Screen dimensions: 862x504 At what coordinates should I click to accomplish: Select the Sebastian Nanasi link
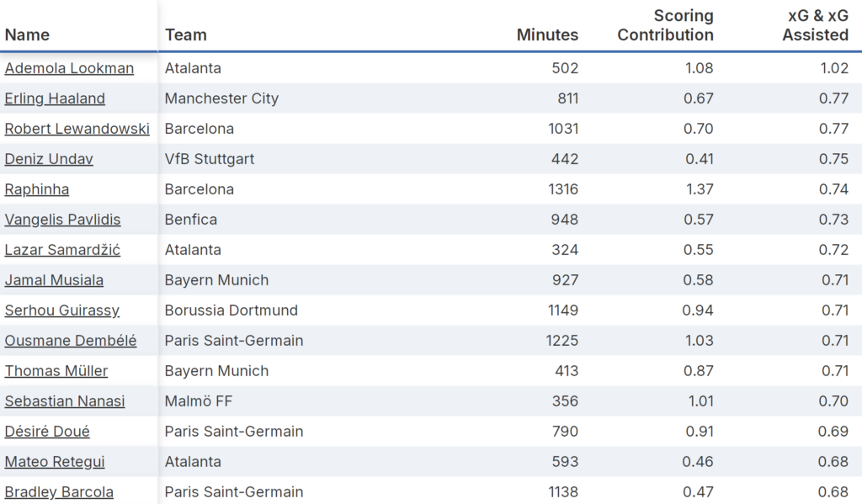[65, 401]
